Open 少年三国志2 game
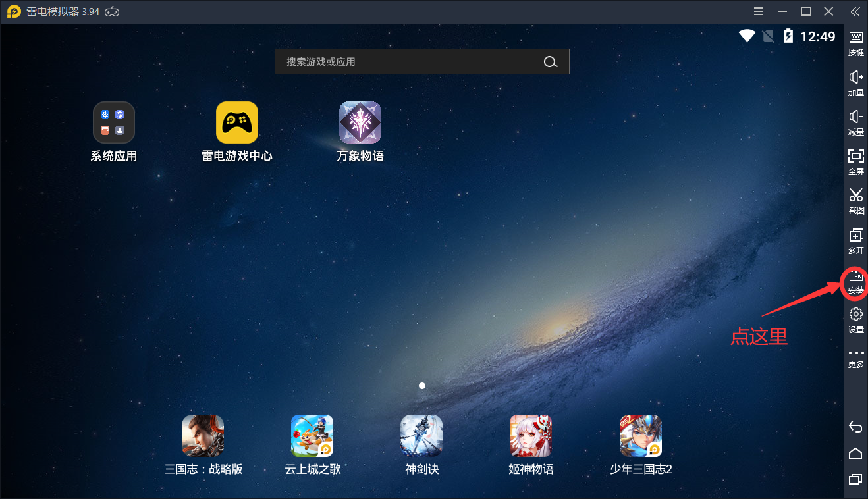 (x=641, y=445)
